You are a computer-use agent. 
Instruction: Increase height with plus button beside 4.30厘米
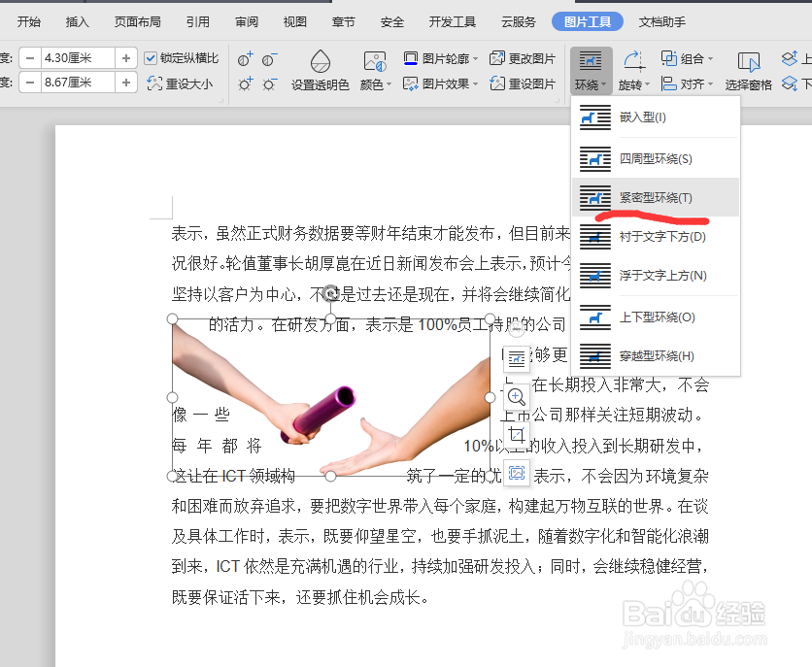click(x=126, y=58)
